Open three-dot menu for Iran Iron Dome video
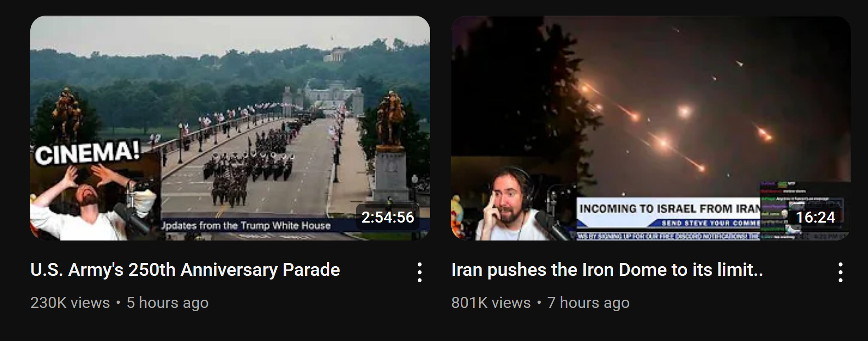This screenshot has width=868, height=341. click(840, 272)
